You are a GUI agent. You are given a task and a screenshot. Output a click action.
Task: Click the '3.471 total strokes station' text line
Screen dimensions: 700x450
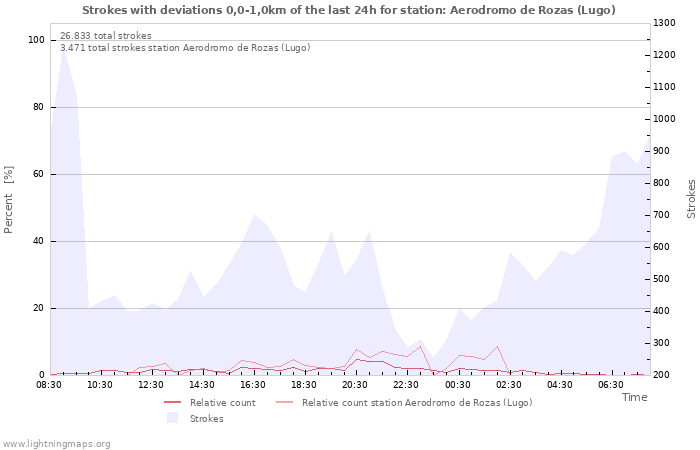(185, 48)
